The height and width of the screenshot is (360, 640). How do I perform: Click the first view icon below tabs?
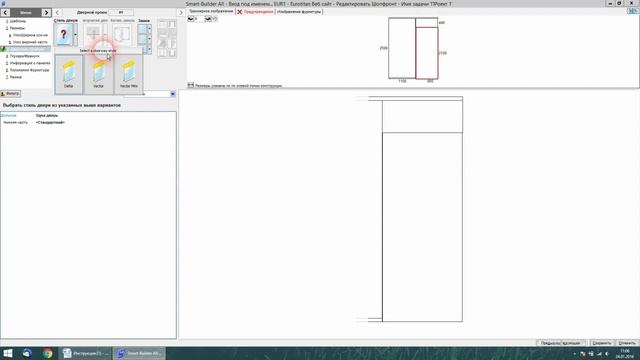pos(191,19)
